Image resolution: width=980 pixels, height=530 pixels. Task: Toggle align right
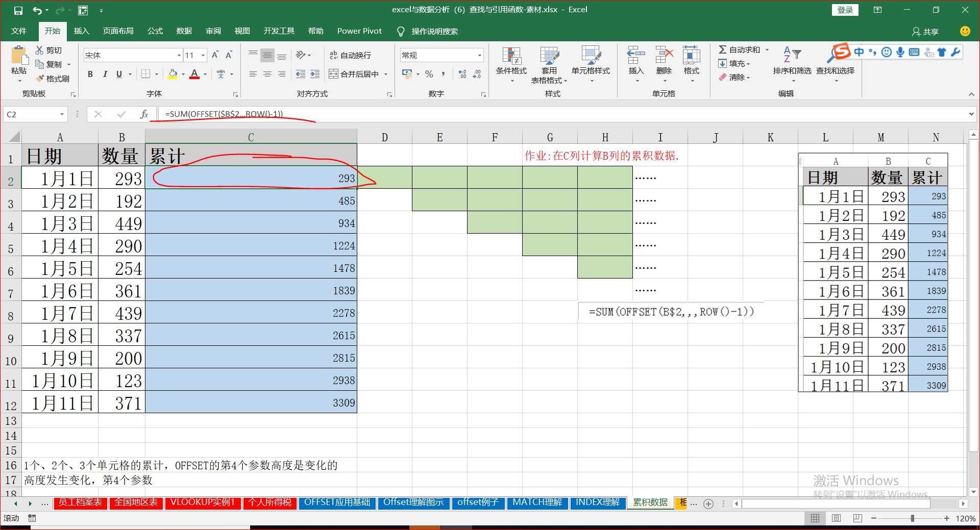281,74
